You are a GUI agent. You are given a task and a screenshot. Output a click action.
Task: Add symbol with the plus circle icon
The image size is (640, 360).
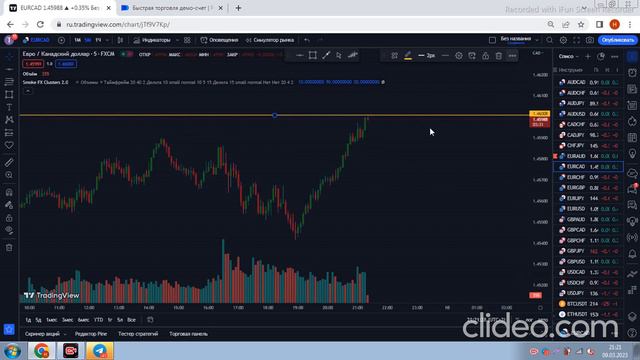pos(61,40)
